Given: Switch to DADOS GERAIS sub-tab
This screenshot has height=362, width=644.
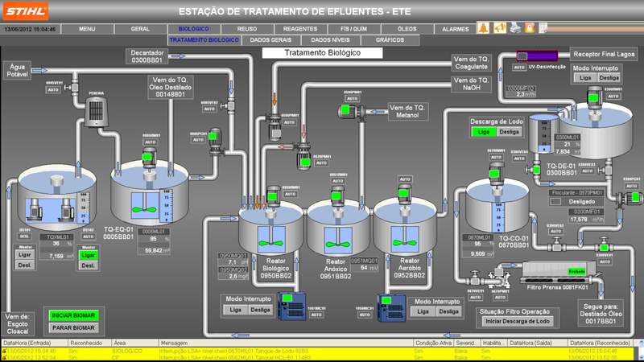Looking at the screenshot, I should point(270,40).
